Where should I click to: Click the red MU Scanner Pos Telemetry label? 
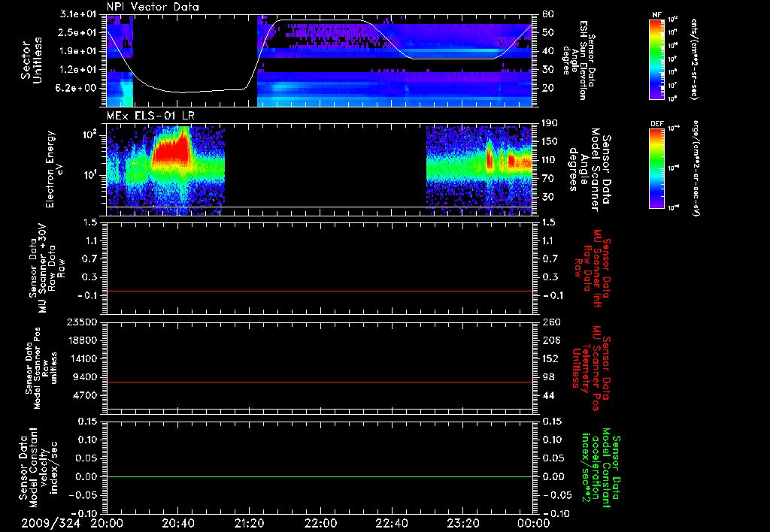coord(591,368)
